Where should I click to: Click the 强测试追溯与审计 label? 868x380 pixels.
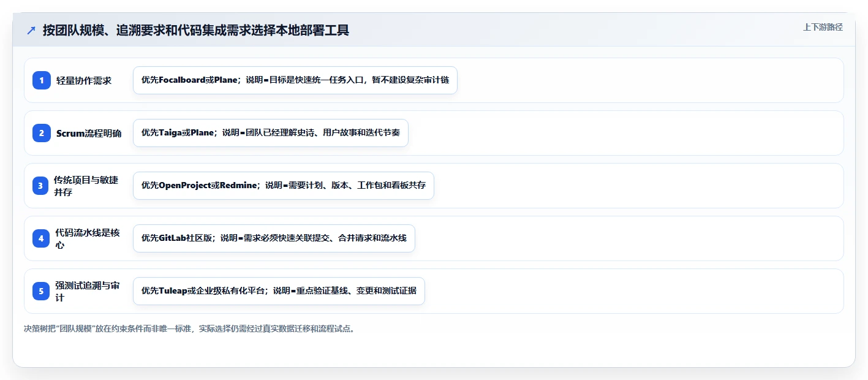87,291
